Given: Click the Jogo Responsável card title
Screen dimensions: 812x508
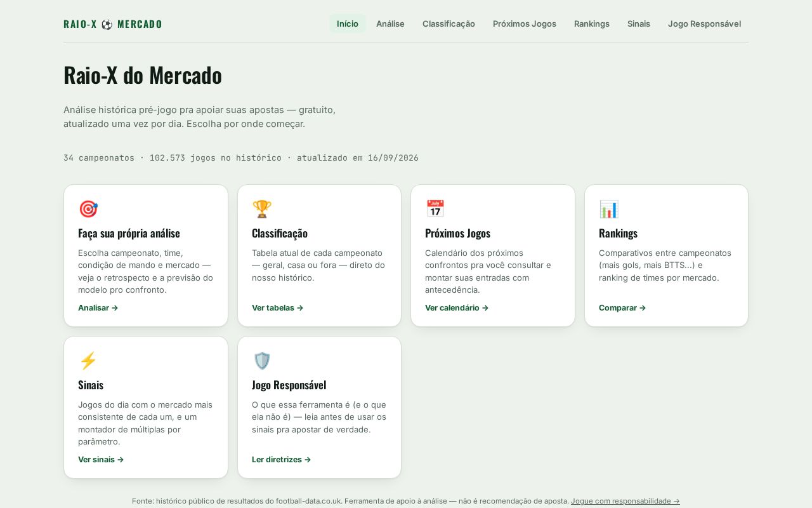Looking at the screenshot, I should tap(289, 385).
